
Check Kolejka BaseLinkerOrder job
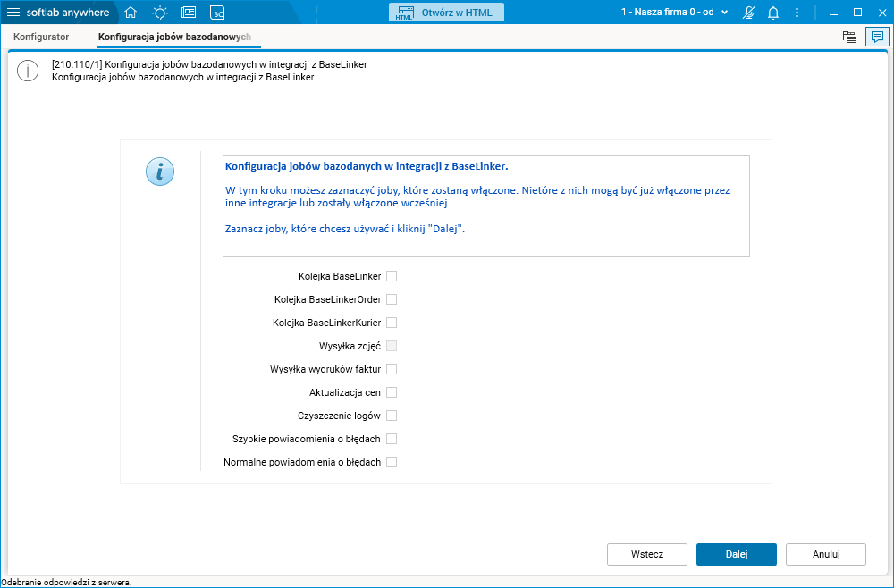[392, 299]
